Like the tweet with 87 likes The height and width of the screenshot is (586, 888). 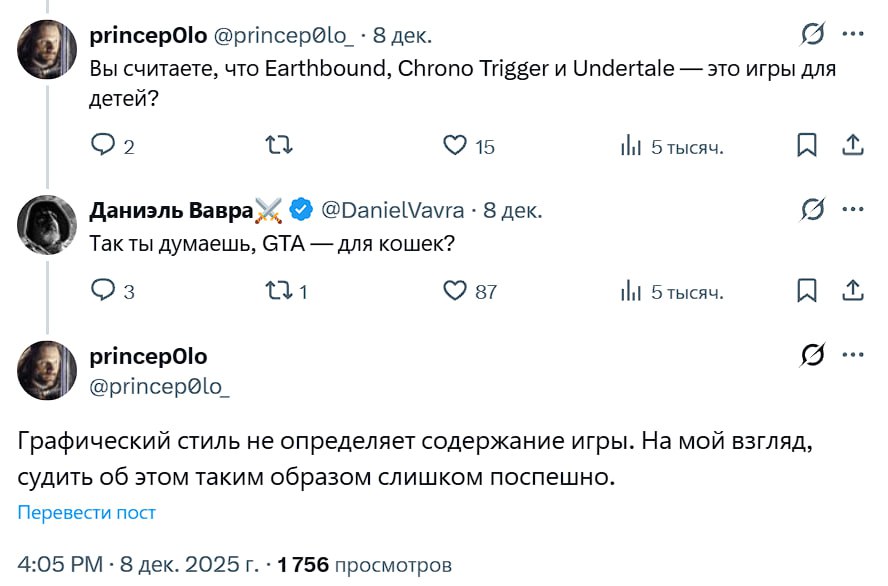pyautogui.click(x=456, y=291)
